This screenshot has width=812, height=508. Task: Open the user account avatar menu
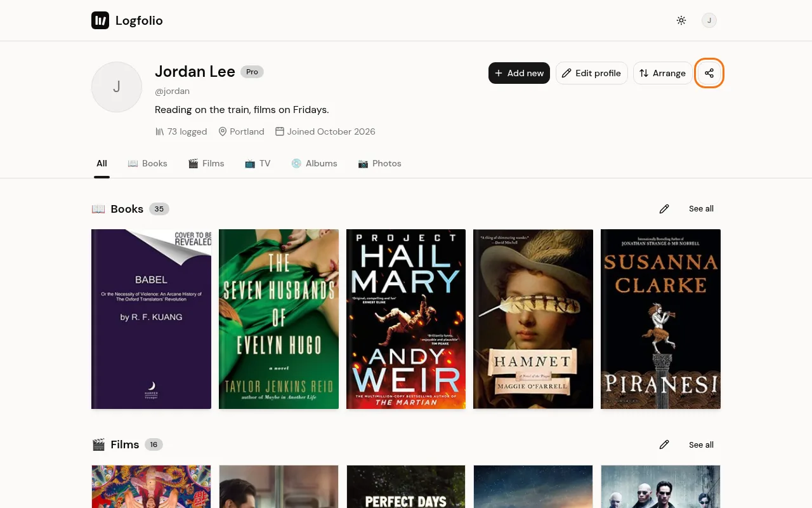(709, 21)
